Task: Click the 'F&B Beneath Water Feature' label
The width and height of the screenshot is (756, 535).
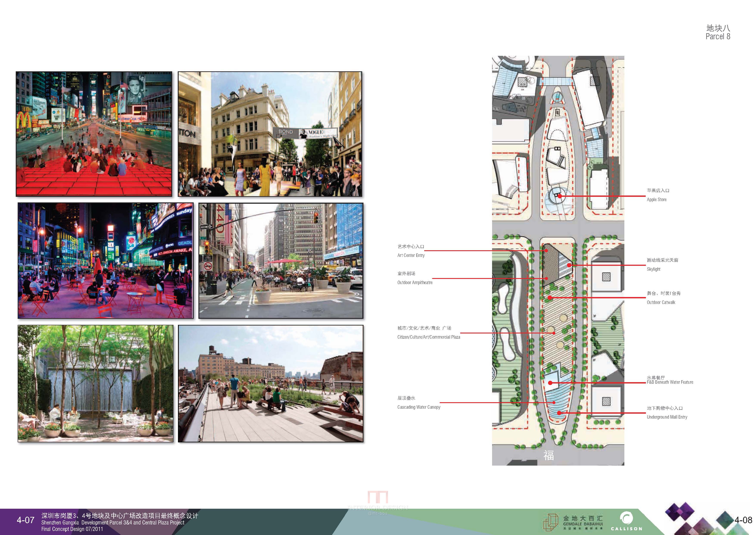Action: point(670,382)
